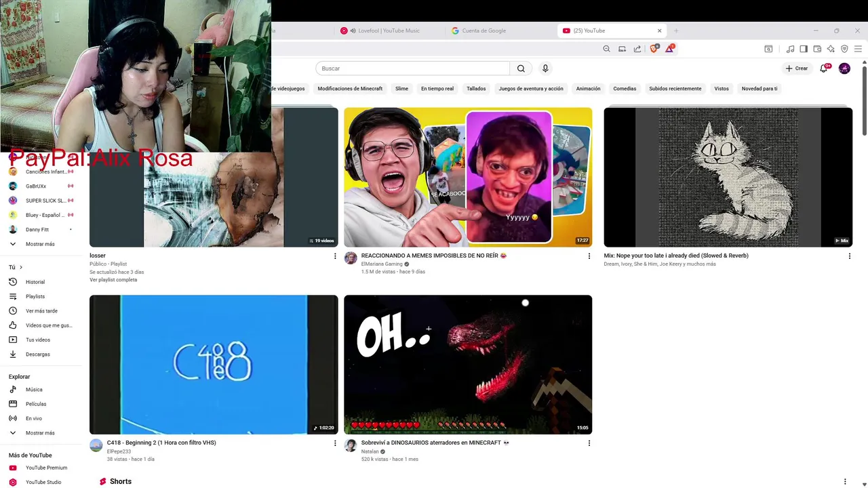The image size is (868, 488).
Task: Open Leo AI sparkle icon
Action: [831, 49]
